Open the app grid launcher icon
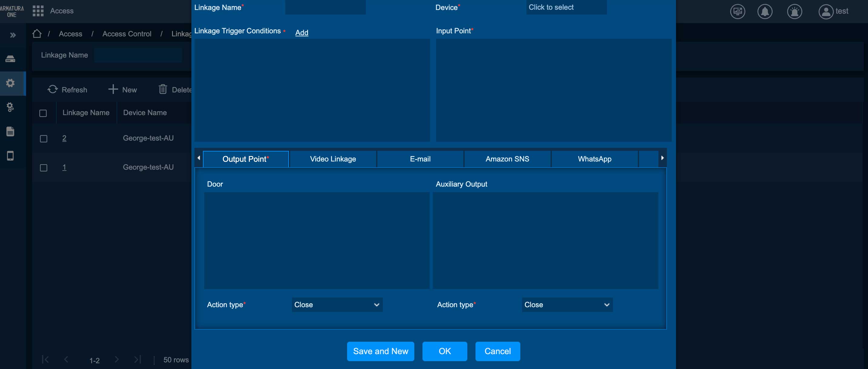 point(38,11)
